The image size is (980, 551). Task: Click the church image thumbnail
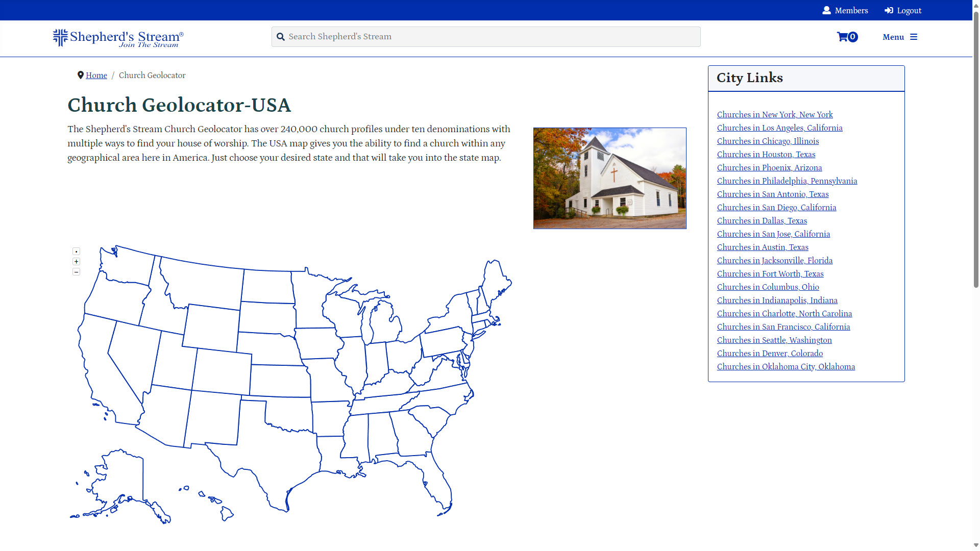point(610,178)
